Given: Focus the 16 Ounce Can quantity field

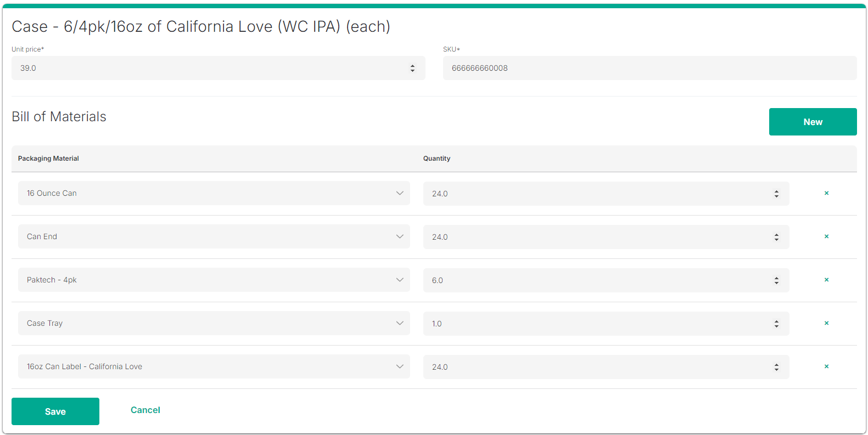Looking at the screenshot, I should pos(606,194).
